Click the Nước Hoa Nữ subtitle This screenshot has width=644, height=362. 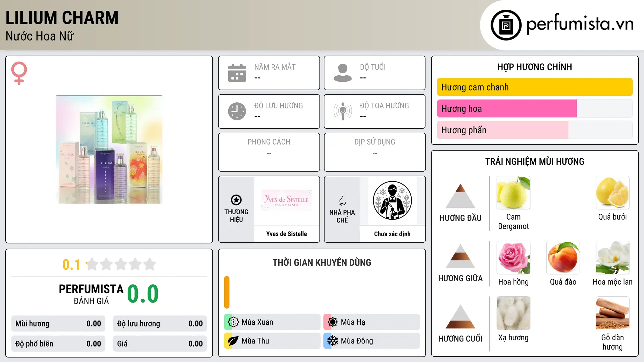click(x=40, y=36)
